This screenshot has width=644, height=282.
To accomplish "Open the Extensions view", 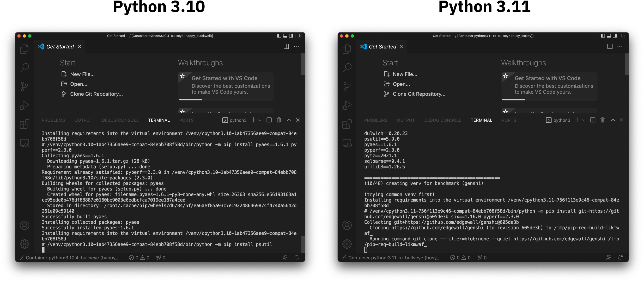I will pyautogui.click(x=24, y=124).
